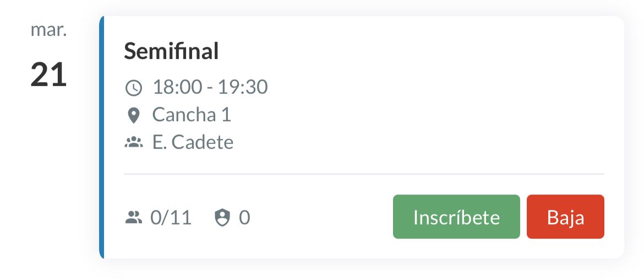Click the 0 count beside the shield
The width and height of the screenshot is (644, 280).
pyautogui.click(x=244, y=218)
